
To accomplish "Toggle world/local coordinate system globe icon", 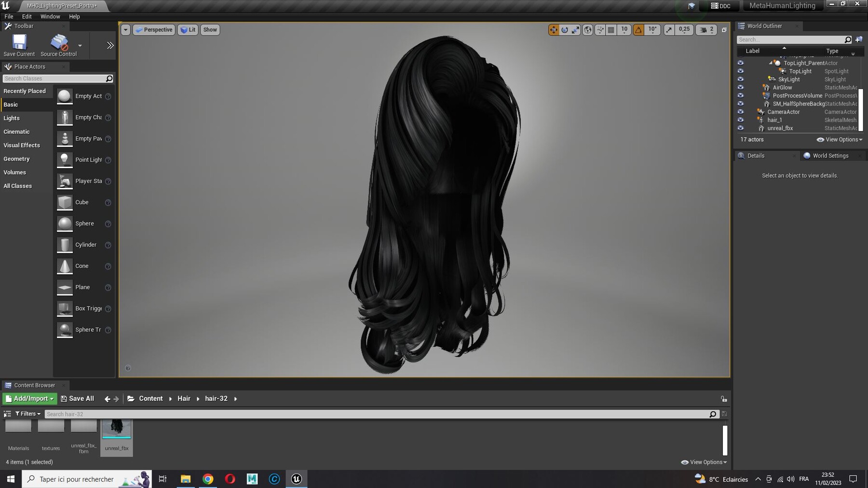I will coord(588,30).
